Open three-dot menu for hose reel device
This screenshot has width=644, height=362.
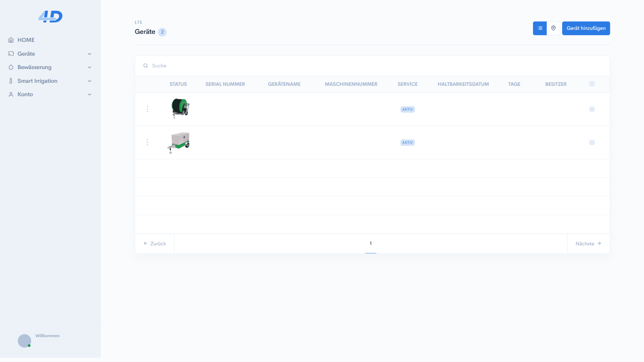click(147, 109)
